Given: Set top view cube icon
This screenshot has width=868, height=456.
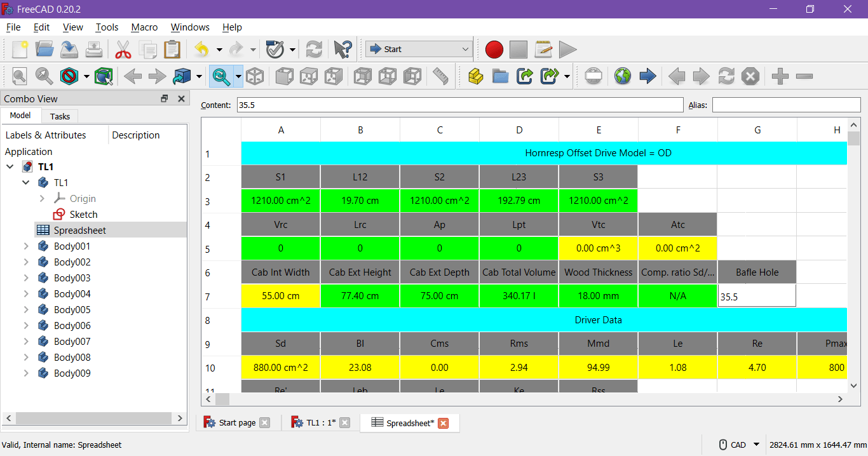Looking at the screenshot, I should [309, 76].
